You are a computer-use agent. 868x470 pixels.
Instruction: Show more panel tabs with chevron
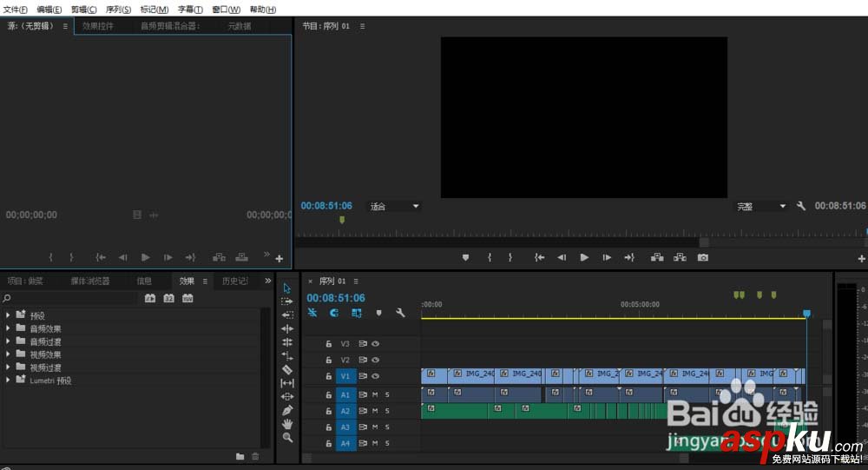pyautogui.click(x=268, y=281)
